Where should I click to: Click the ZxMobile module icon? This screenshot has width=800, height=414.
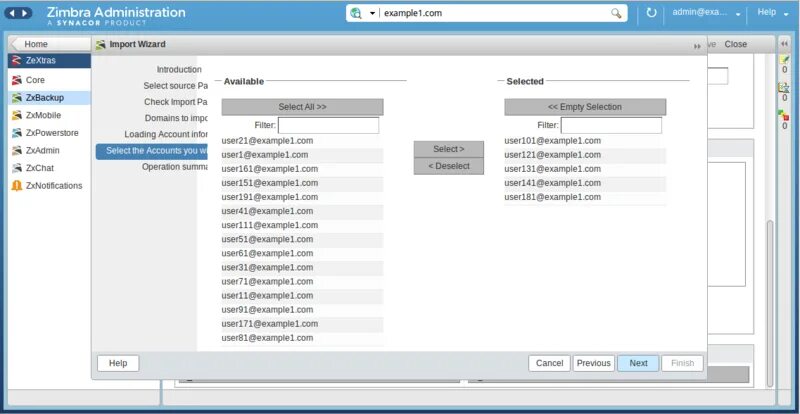tap(17, 115)
